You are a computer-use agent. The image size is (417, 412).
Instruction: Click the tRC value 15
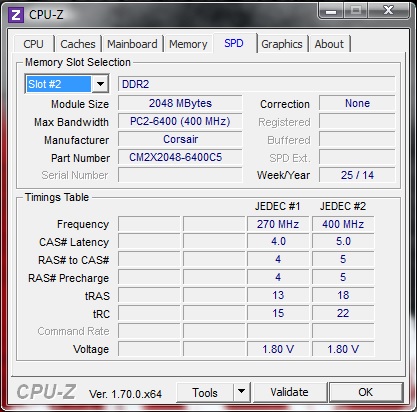coord(278,313)
